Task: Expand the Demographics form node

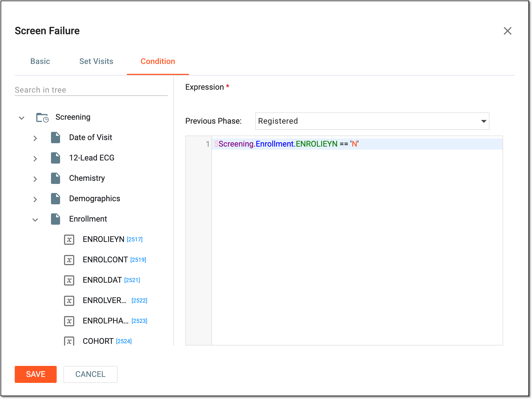Action: coord(35,199)
